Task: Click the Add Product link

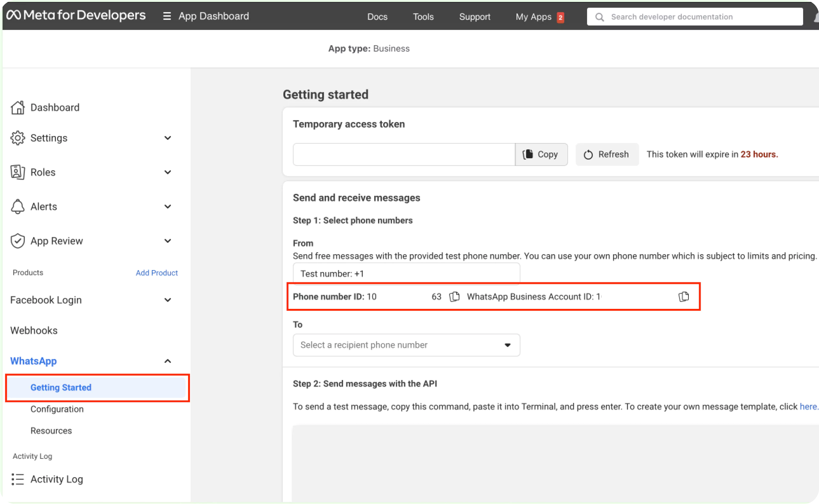Action: pos(157,273)
